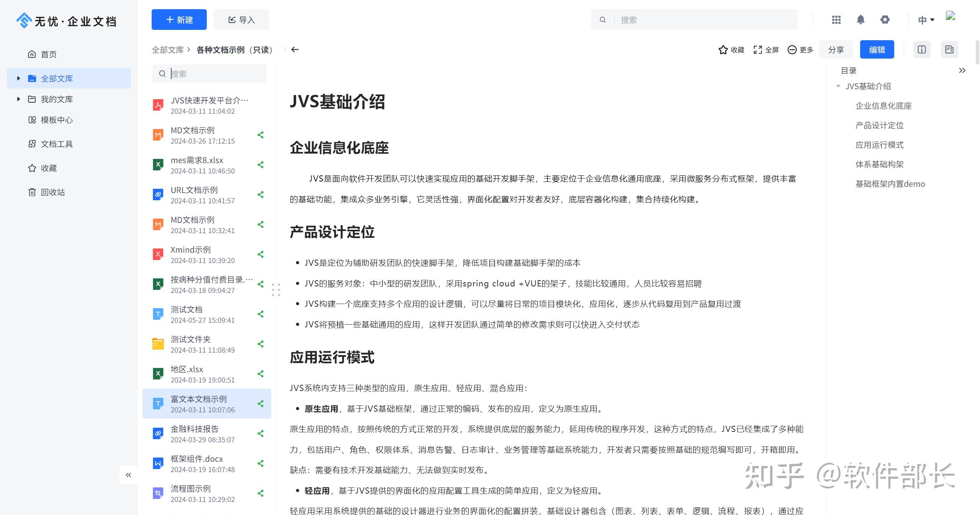Click the panel resize drag handle dots
Image resolution: width=980 pixels, height=515 pixels.
[x=276, y=290]
